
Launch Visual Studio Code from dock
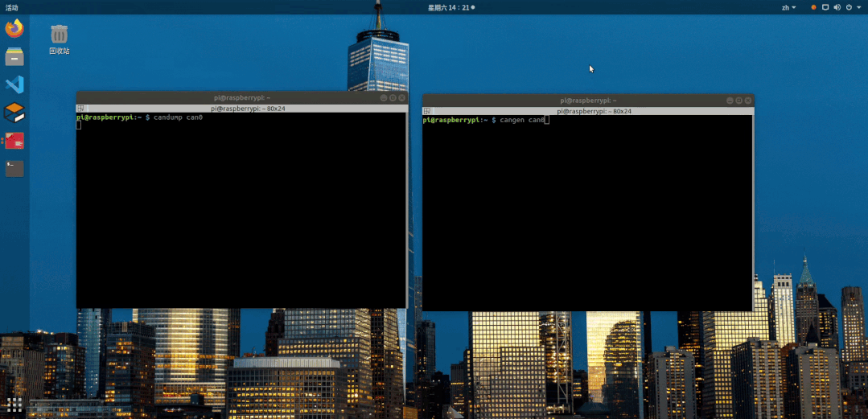[x=14, y=84]
